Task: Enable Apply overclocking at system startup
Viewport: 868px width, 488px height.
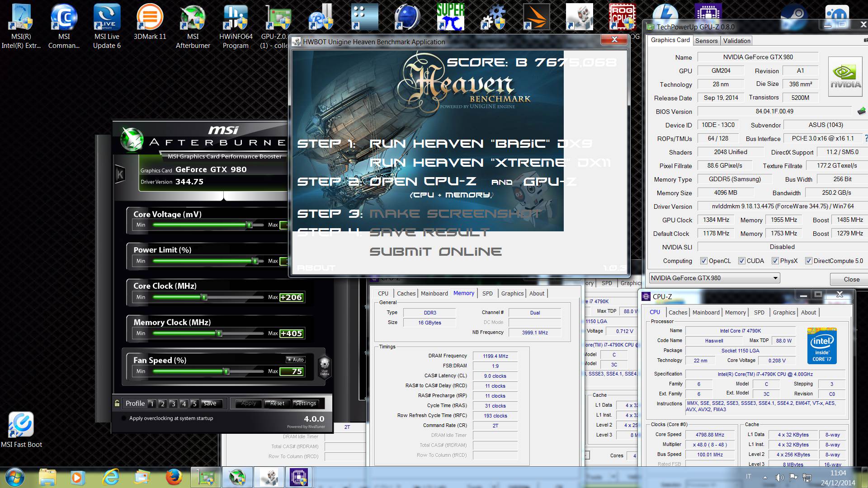Action: (124, 418)
